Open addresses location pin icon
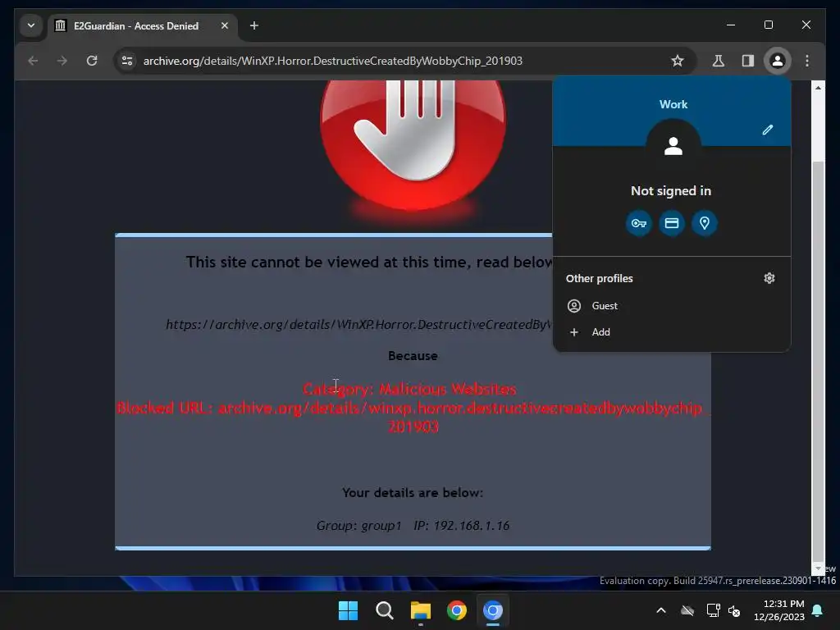Viewport: 840px width, 630px height. 705,223
